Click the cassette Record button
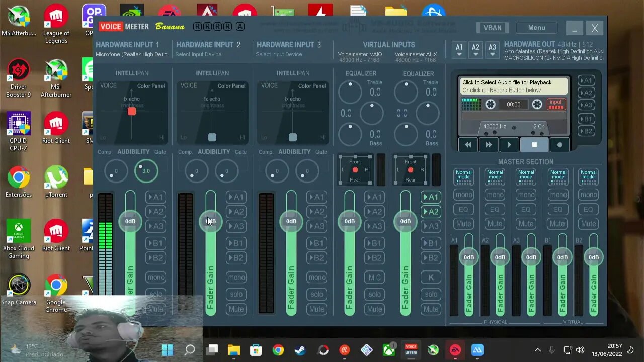 coord(559,145)
